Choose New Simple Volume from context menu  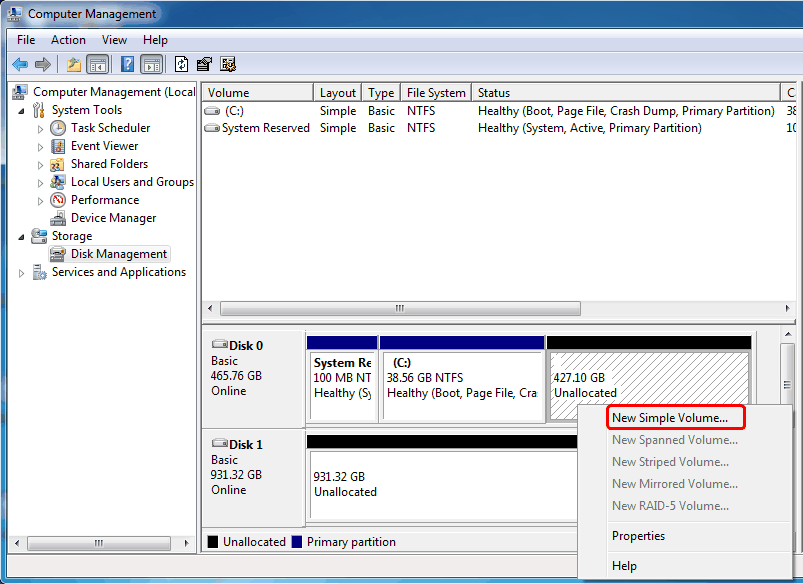point(675,418)
